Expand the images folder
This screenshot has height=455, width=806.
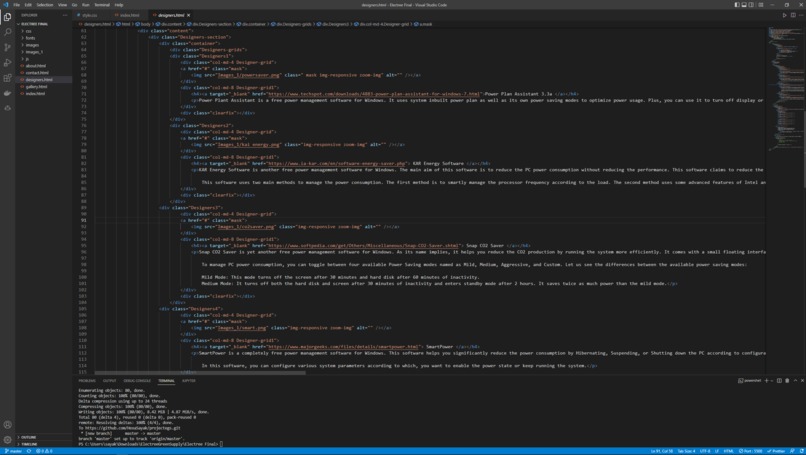[32, 45]
